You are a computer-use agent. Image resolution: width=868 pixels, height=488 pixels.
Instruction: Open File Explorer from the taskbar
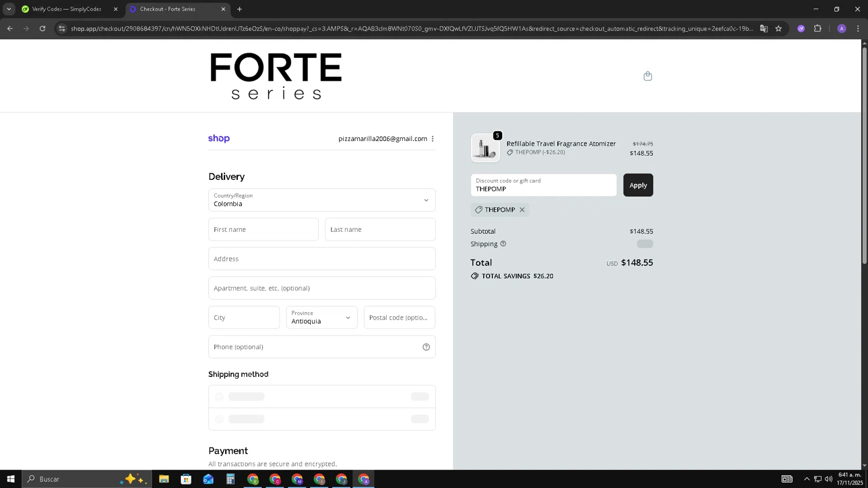(x=164, y=479)
